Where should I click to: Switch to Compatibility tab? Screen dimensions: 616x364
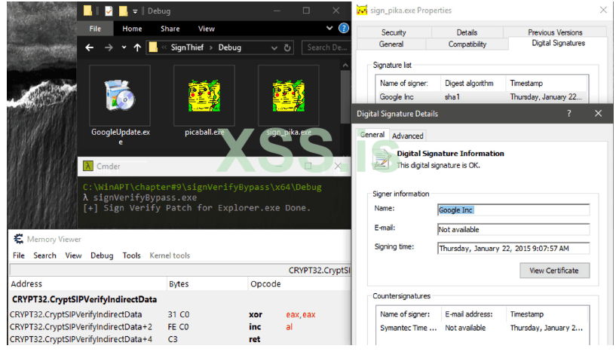[467, 44]
